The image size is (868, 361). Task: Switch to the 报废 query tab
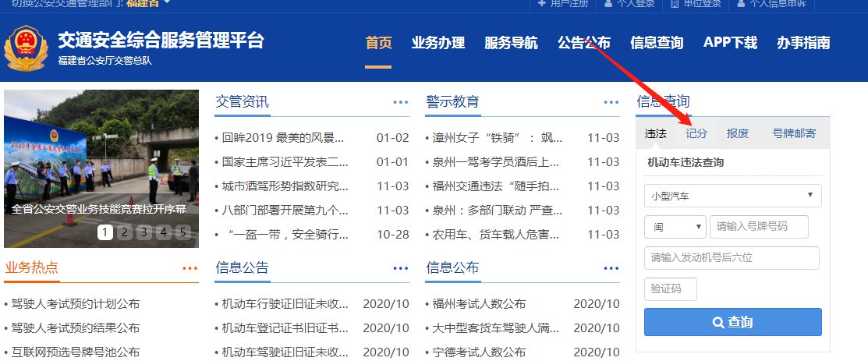[x=737, y=133]
